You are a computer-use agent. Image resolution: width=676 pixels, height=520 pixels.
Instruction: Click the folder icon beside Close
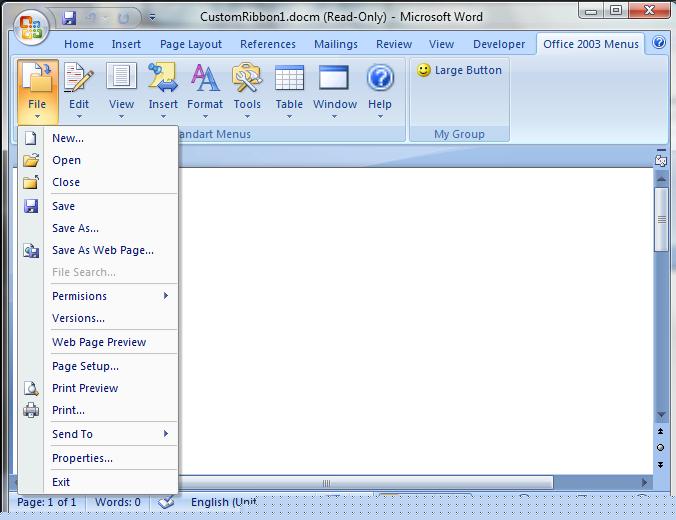pos(31,182)
